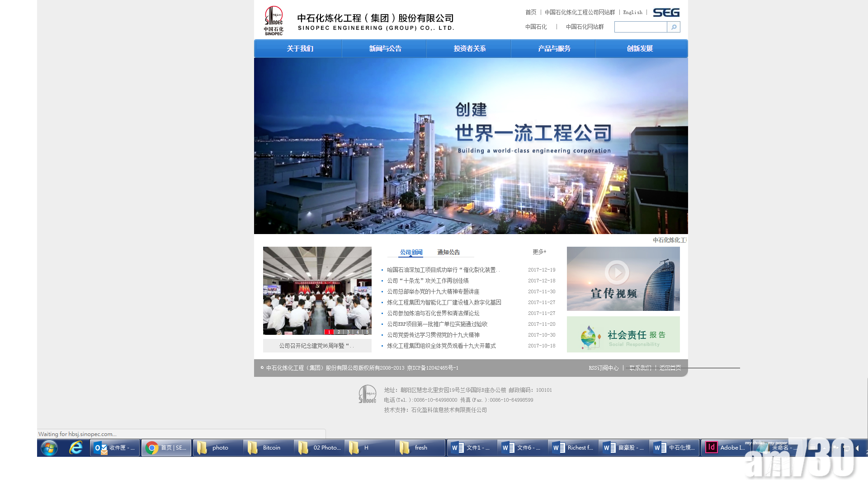Expand the news list with 更多+

pyautogui.click(x=539, y=252)
